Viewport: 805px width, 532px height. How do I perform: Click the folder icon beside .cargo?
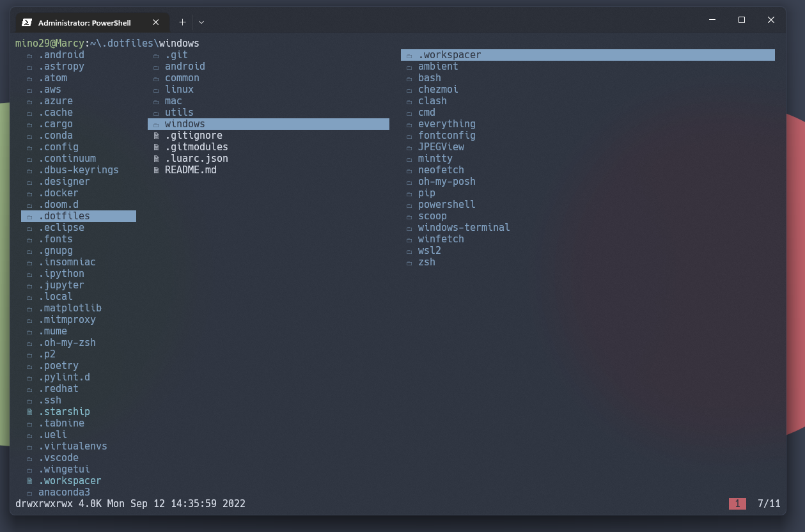coord(29,125)
